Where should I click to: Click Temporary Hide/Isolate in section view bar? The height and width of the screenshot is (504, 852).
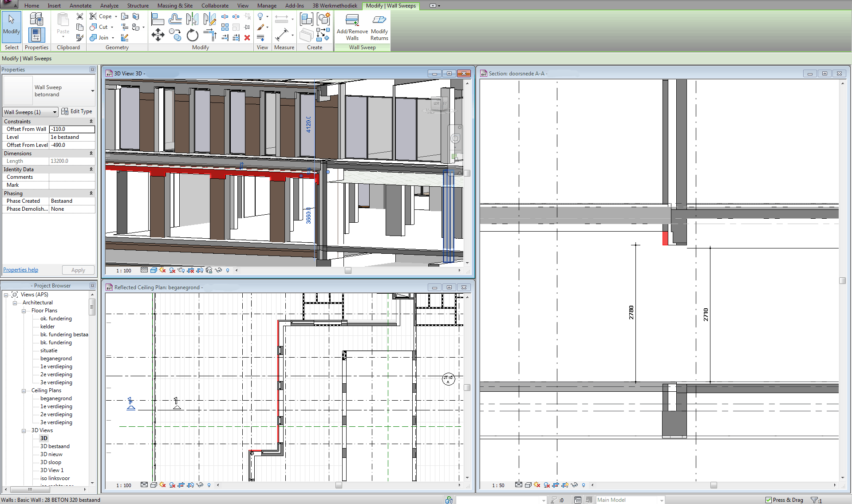(574, 485)
